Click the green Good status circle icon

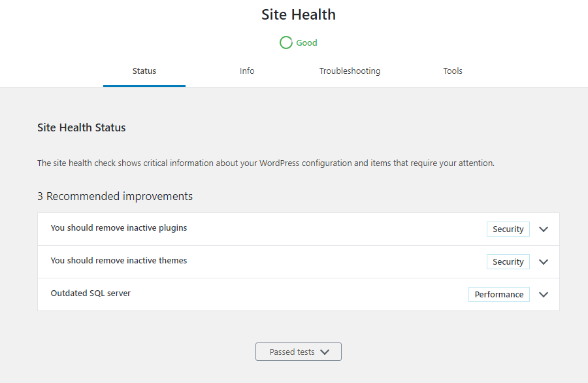[x=286, y=42]
